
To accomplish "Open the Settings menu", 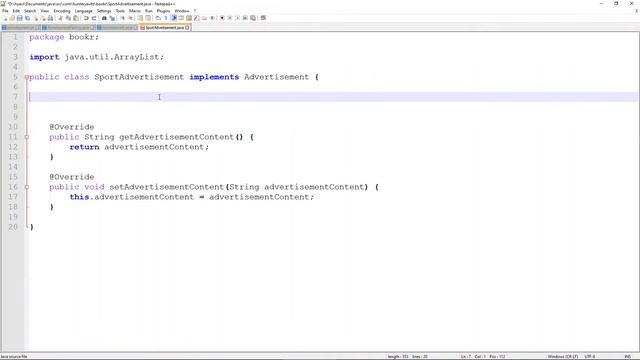I will pyautogui.click(x=104, y=11).
